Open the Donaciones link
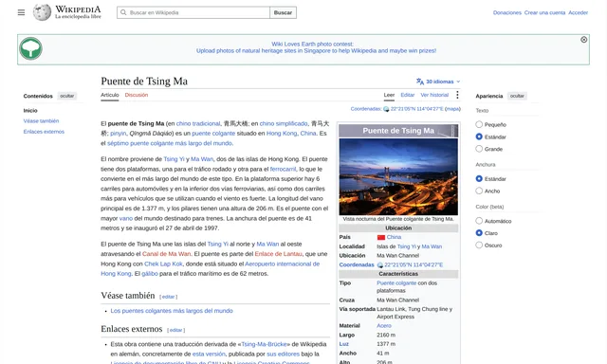Screen dimensions: 607x364 click(507, 12)
